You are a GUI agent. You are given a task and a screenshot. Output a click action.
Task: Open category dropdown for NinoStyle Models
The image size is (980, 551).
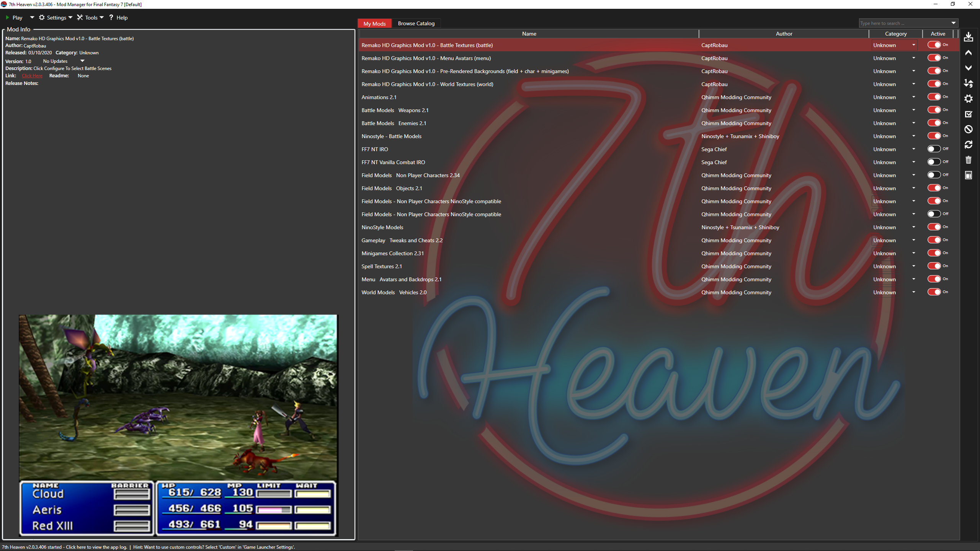[x=913, y=227]
